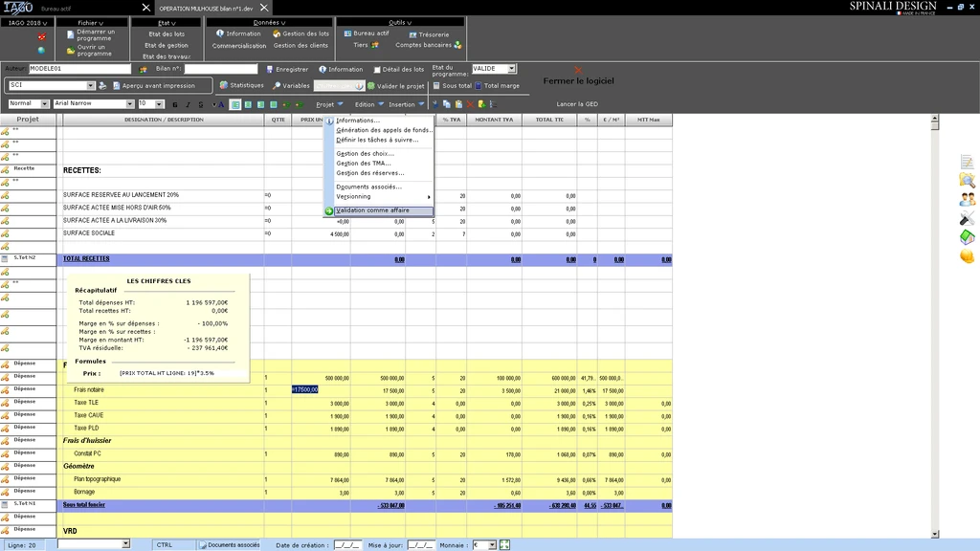Expand the Arial Narrow font dropdown
Screen dimensions: 980x551
coord(130,104)
